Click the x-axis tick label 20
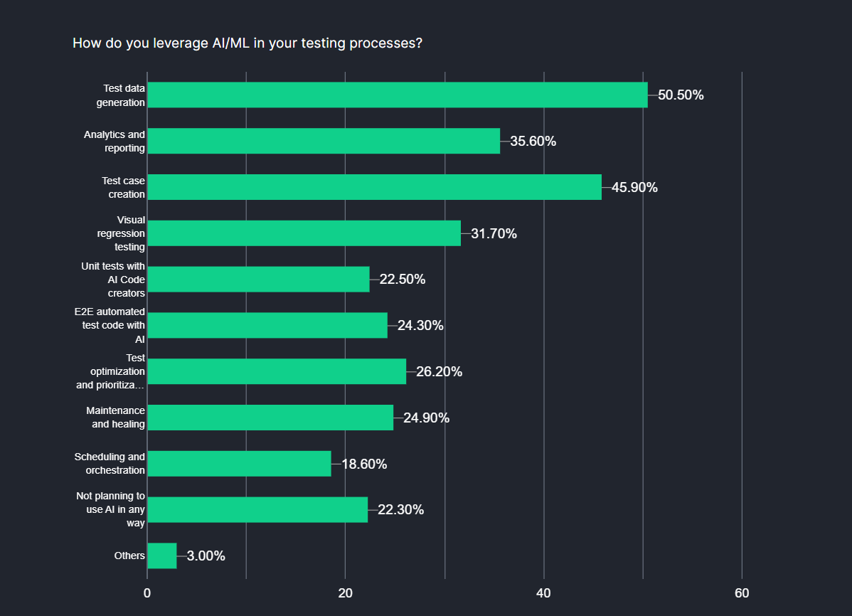 [x=345, y=593]
